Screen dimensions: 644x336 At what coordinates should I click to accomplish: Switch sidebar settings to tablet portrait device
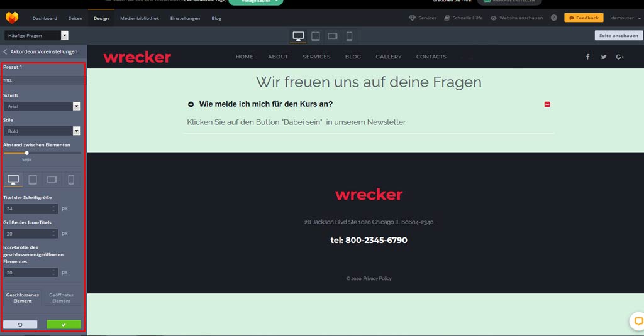click(x=33, y=180)
